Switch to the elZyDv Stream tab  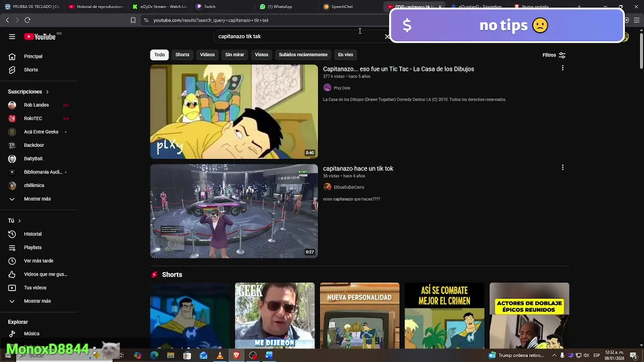pyautogui.click(x=159, y=7)
